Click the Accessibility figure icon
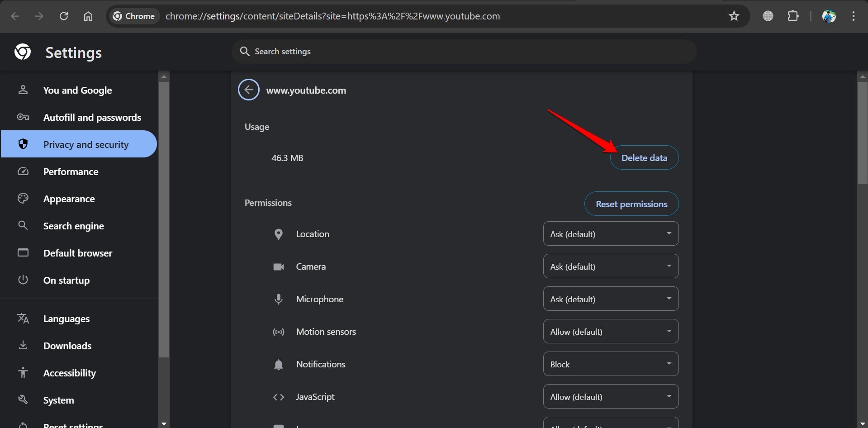 (23, 372)
